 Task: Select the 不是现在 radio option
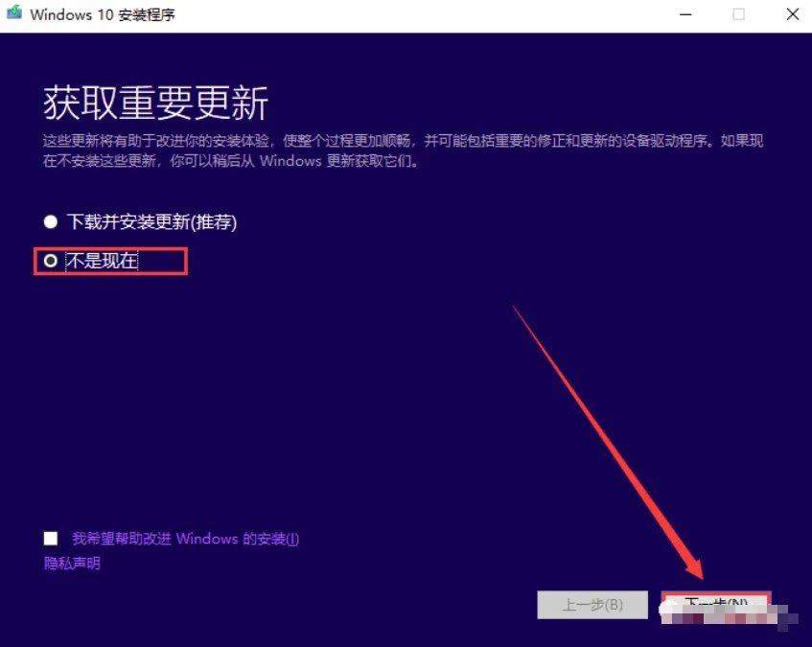[x=51, y=261]
